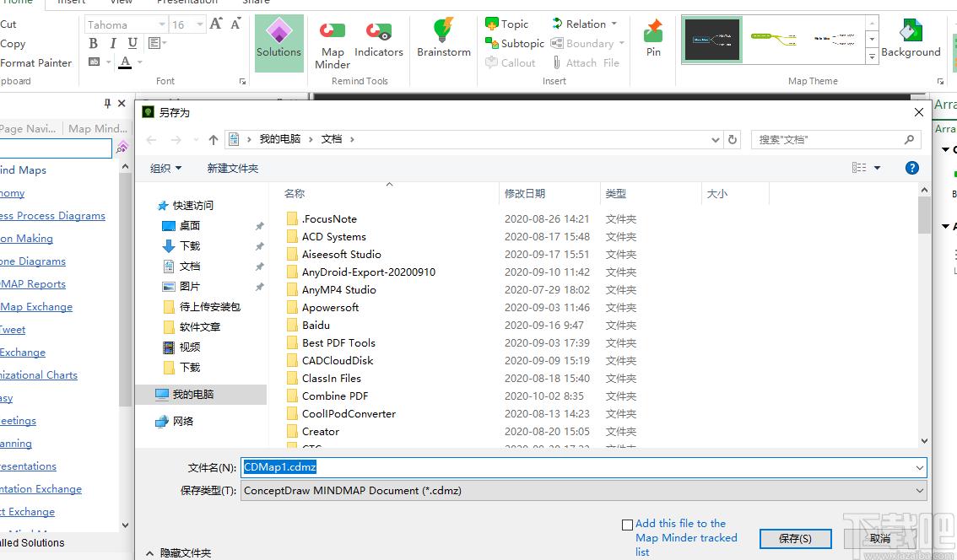
Task: Sort by 修改日期 column header
Action: 525,193
